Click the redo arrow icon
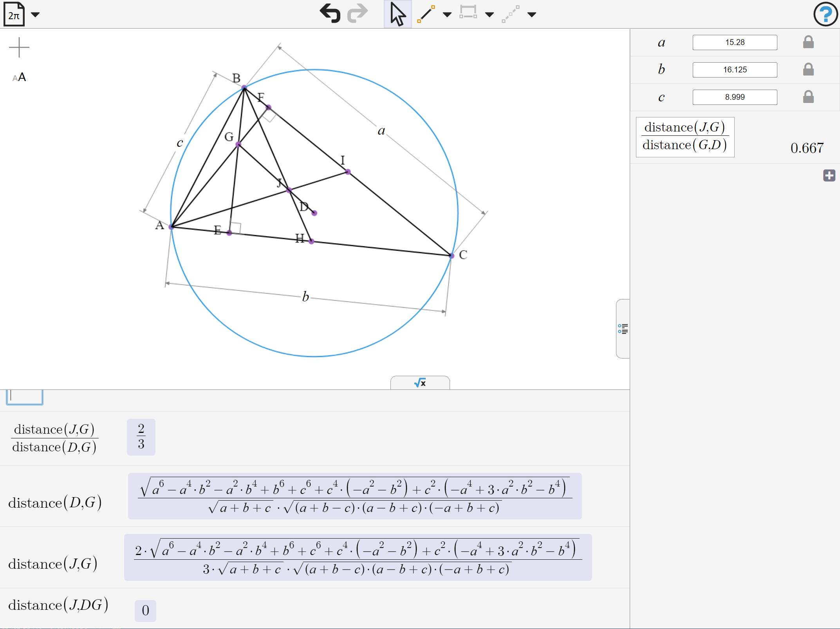 tap(358, 14)
